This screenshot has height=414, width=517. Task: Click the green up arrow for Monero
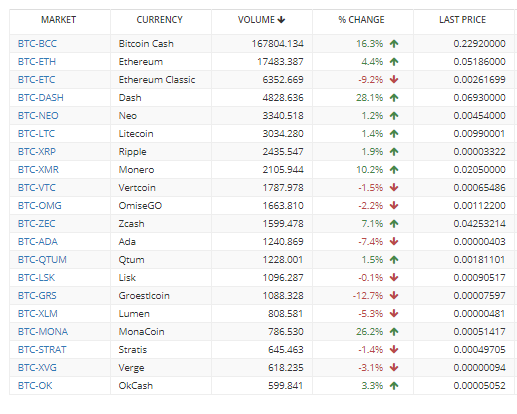(394, 170)
